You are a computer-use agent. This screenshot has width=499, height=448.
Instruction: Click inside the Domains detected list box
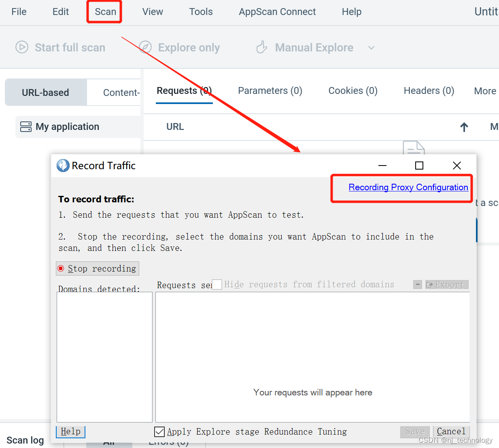coord(104,357)
